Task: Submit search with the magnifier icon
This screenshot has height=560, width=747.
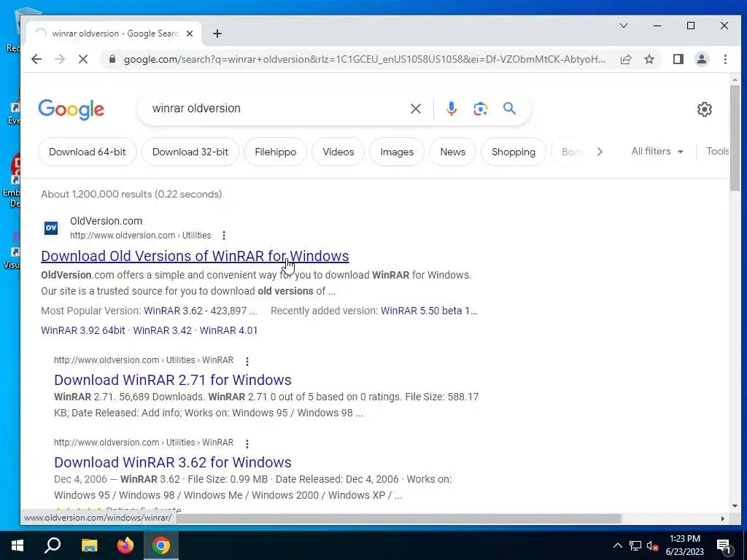Action: (509, 109)
